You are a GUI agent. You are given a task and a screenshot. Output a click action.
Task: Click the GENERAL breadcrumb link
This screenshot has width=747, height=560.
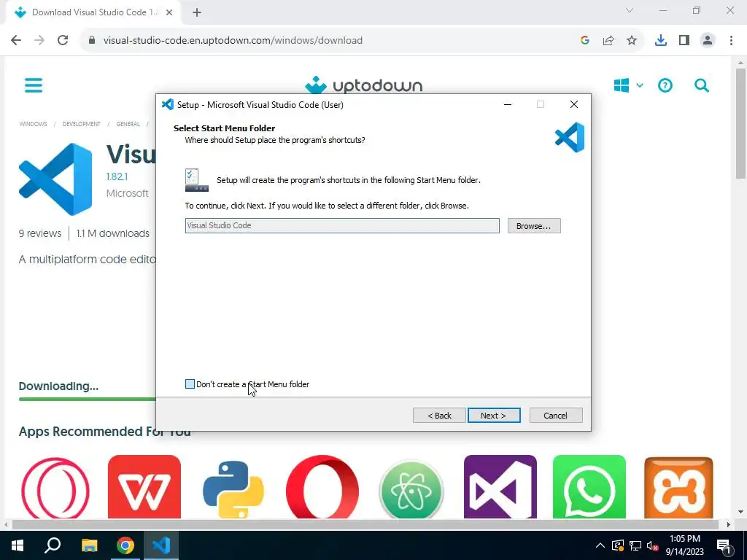coord(128,124)
